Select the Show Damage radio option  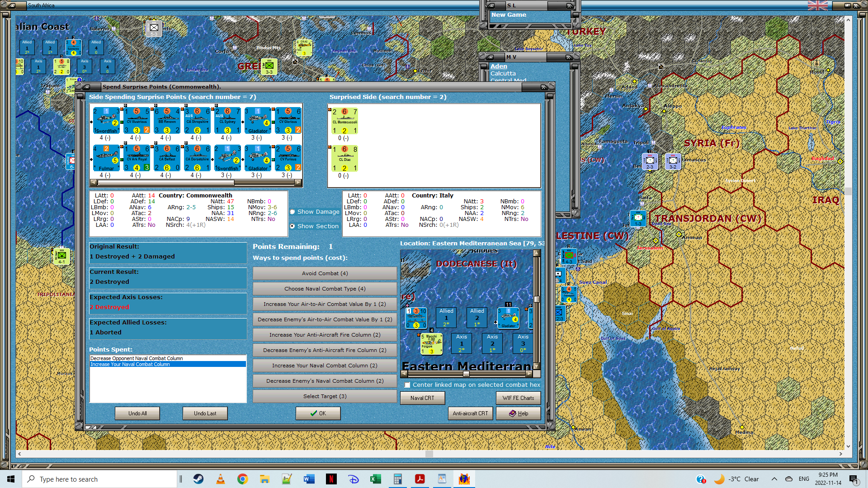[x=292, y=212]
